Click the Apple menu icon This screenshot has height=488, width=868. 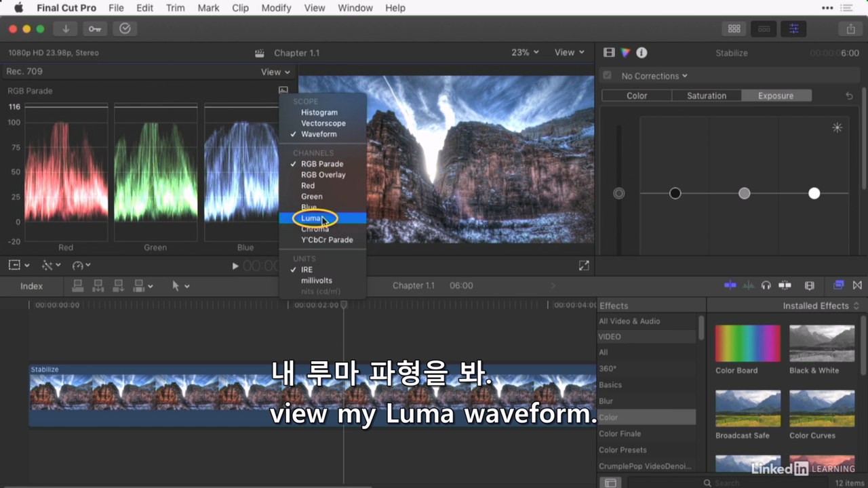[18, 8]
